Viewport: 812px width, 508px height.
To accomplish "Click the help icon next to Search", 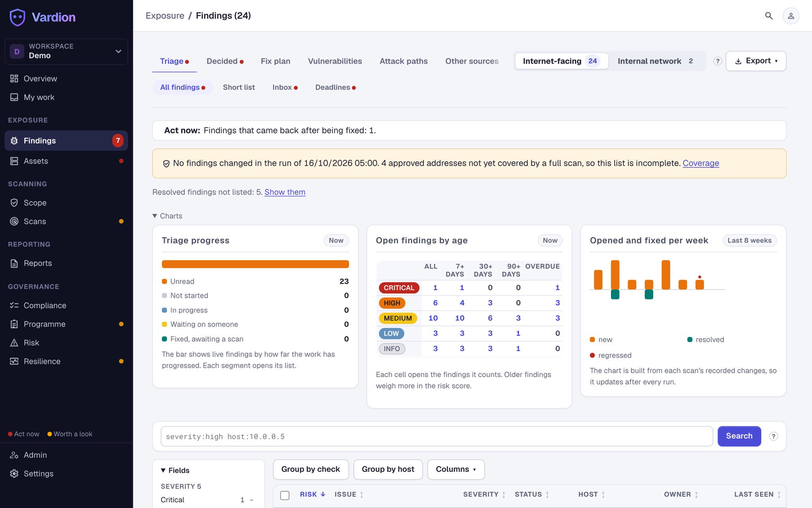I will pyautogui.click(x=773, y=436).
